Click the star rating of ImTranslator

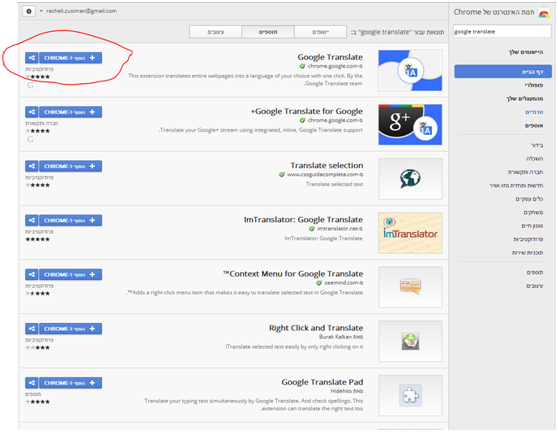[x=37, y=239]
